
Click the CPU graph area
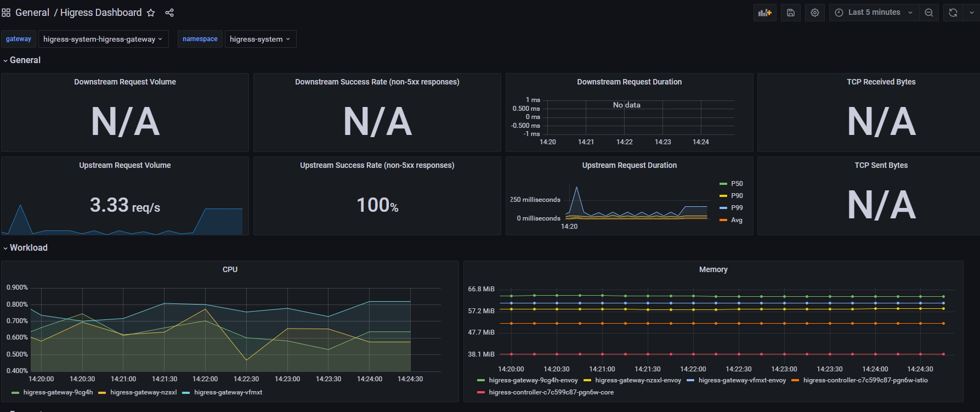pos(236,329)
